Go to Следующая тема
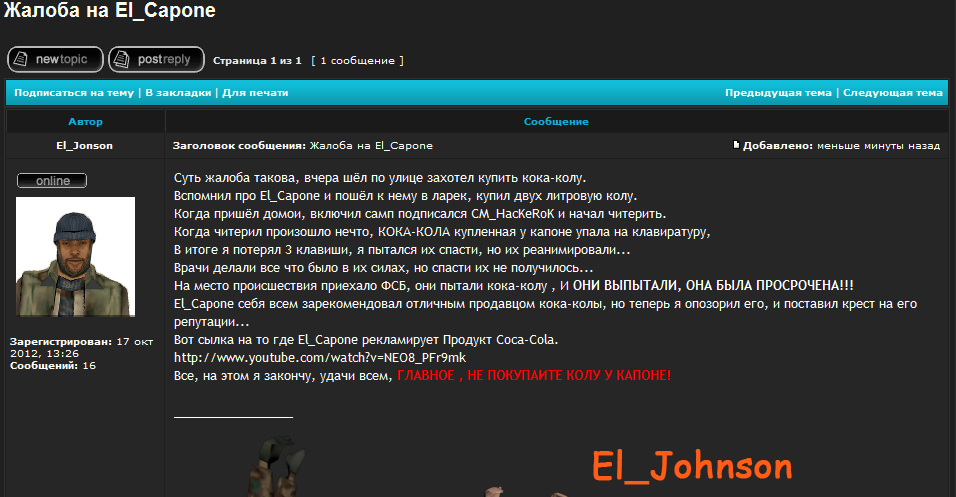The height and width of the screenshot is (497, 956). [892, 93]
